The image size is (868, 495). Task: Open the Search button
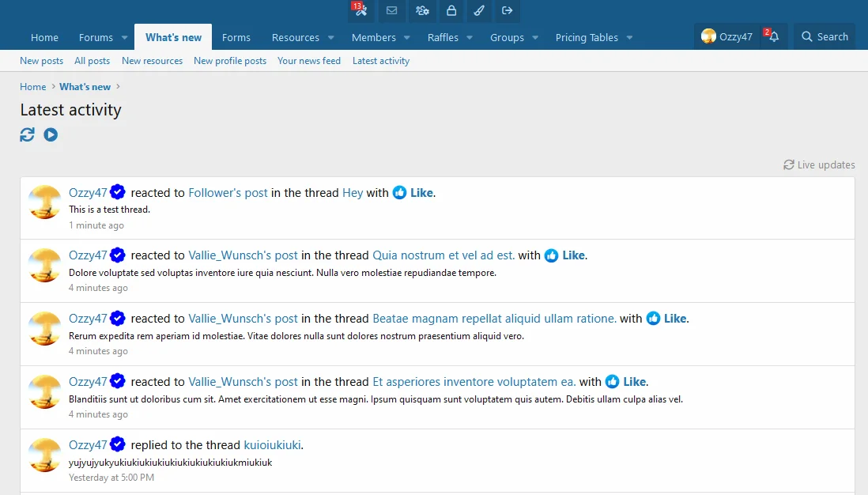click(825, 36)
